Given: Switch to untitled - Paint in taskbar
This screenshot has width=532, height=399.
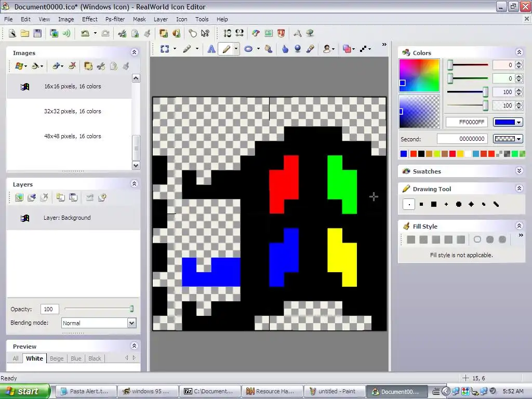Looking at the screenshot, I should click(335, 391).
